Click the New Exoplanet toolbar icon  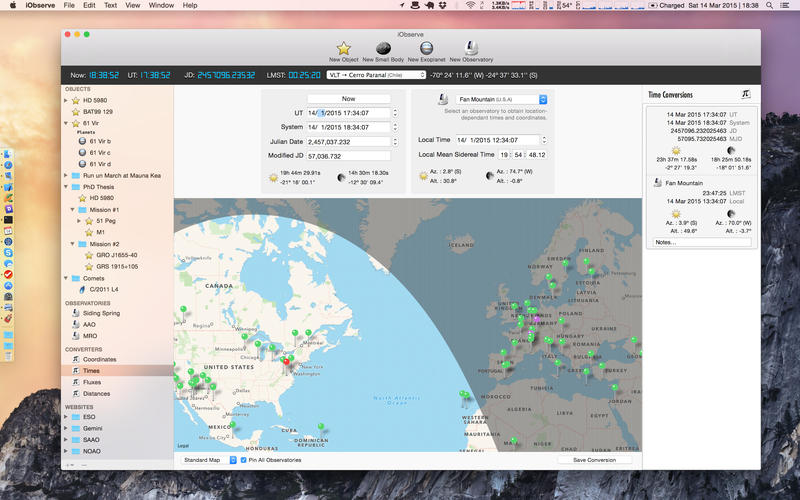426,48
